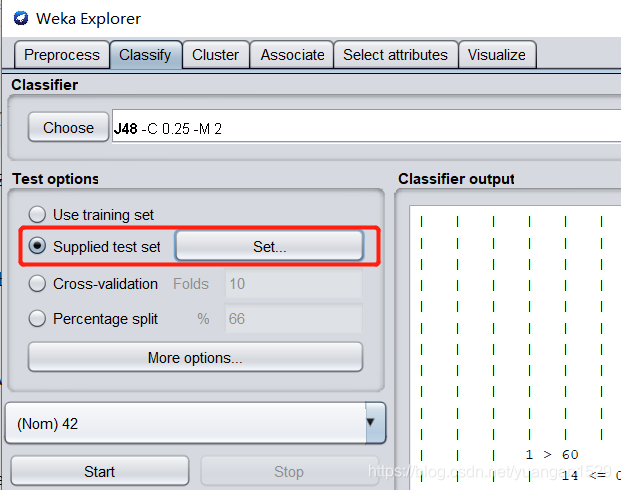Click the Folds input field showing 10

(x=293, y=284)
